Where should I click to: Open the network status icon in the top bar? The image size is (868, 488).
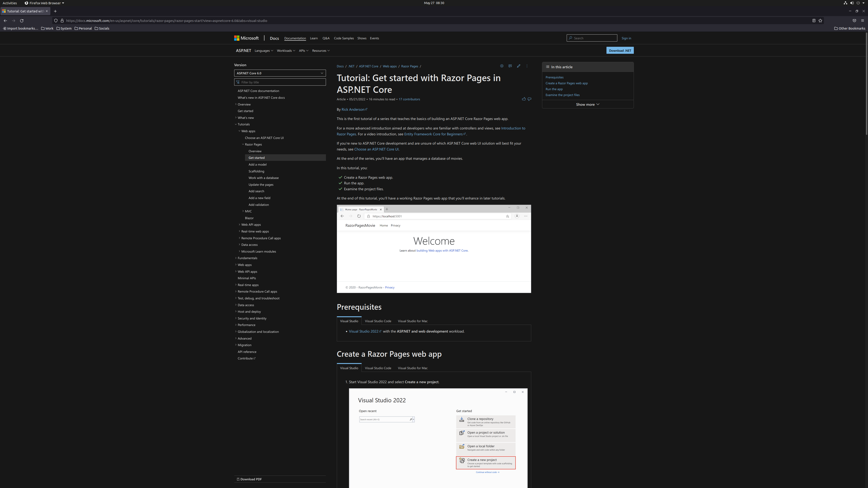coord(845,3)
